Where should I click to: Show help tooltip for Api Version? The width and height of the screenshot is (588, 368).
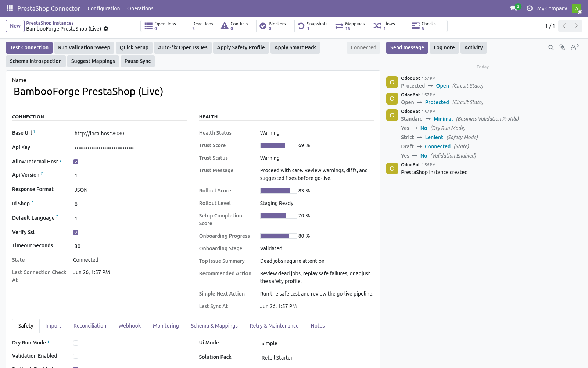(42, 173)
